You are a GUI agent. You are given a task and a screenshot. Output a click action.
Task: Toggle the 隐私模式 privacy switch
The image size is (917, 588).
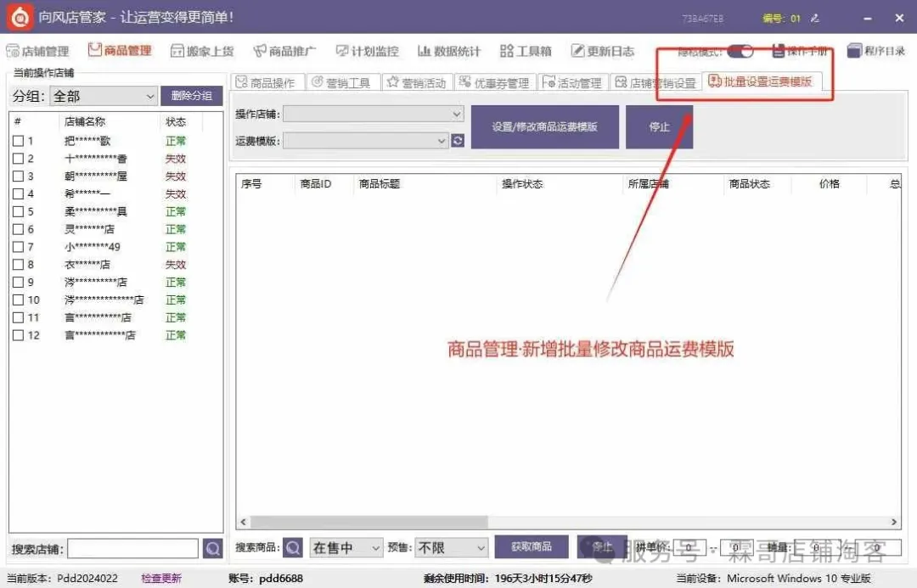click(x=740, y=52)
